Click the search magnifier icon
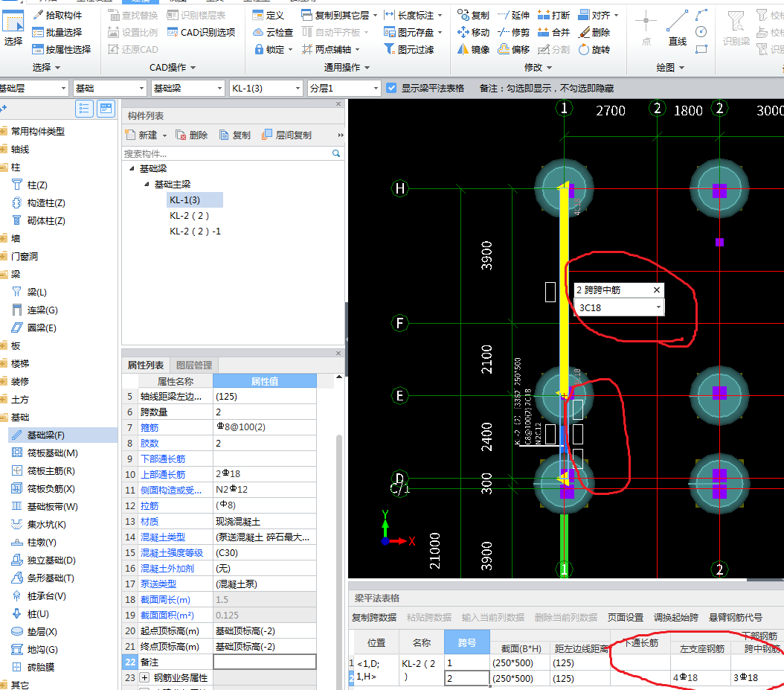The width and height of the screenshot is (784, 690). click(x=336, y=153)
